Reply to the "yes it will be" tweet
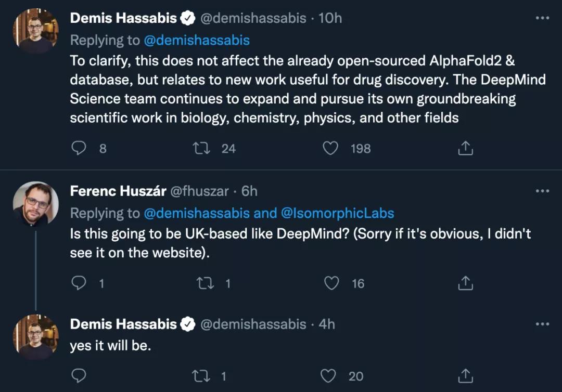This screenshot has width=562, height=392. [x=79, y=376]
